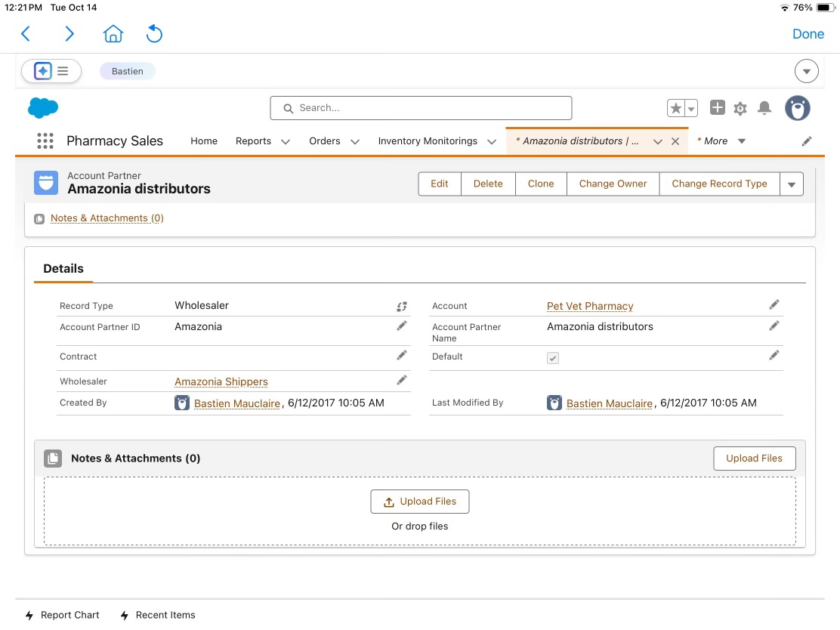This screenshot has height=630, width=840.
Task: Edit the Account Partner ID pencil icon
Action: 402,326
